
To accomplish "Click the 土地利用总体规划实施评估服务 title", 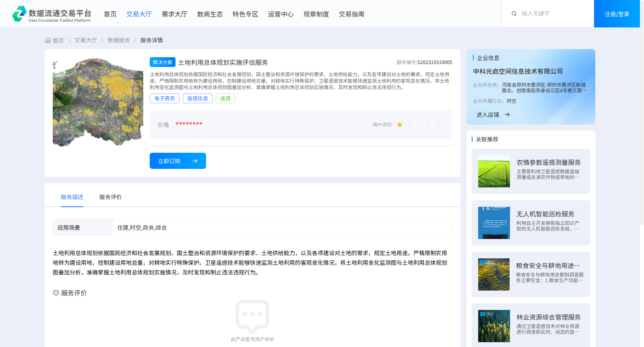I will coord(223,62).
